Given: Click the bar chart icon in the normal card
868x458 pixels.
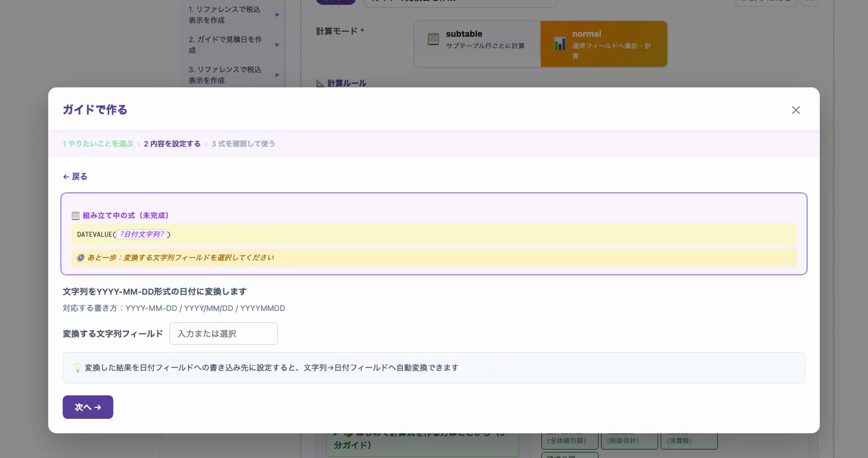Looking at the screenshot, I should 560,44.
